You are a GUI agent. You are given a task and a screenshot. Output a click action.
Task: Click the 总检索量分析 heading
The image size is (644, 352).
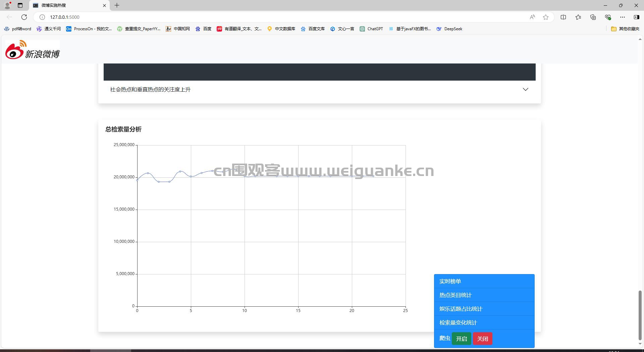click(x=123, y=129)
